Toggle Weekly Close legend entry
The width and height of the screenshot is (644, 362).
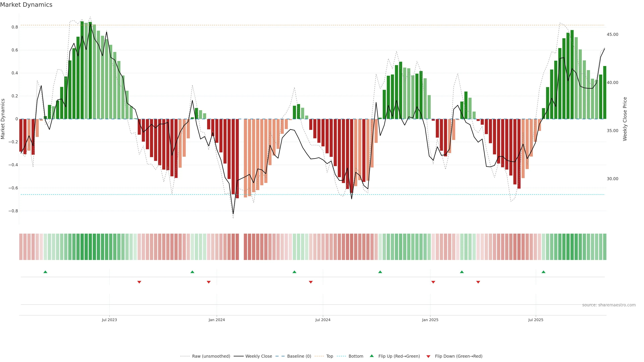coord(258,356)
